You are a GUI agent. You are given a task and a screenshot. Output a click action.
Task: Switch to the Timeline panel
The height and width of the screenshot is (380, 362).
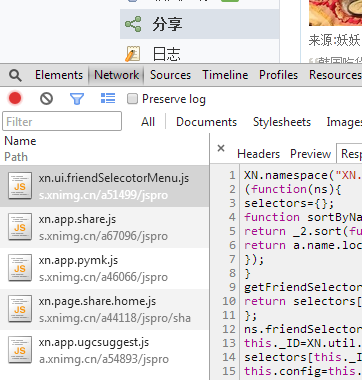pyautogui.click(x=225, y=75)
